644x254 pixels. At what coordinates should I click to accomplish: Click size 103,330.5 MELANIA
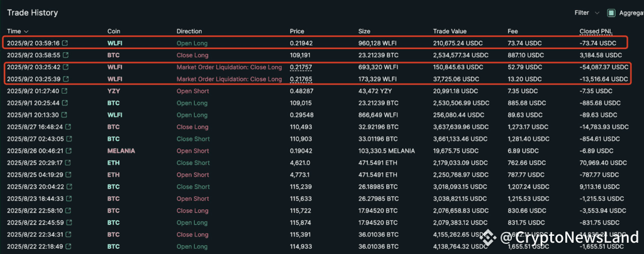[x=386, y=151]
